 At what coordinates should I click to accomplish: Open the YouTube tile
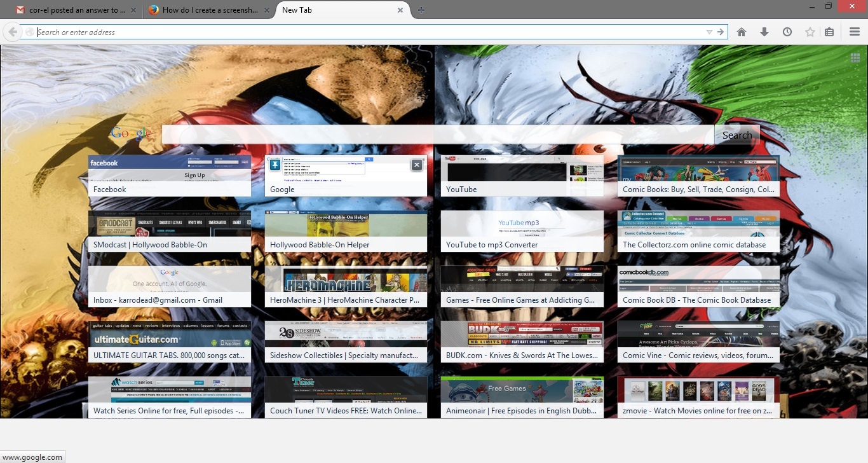point(522,176)
